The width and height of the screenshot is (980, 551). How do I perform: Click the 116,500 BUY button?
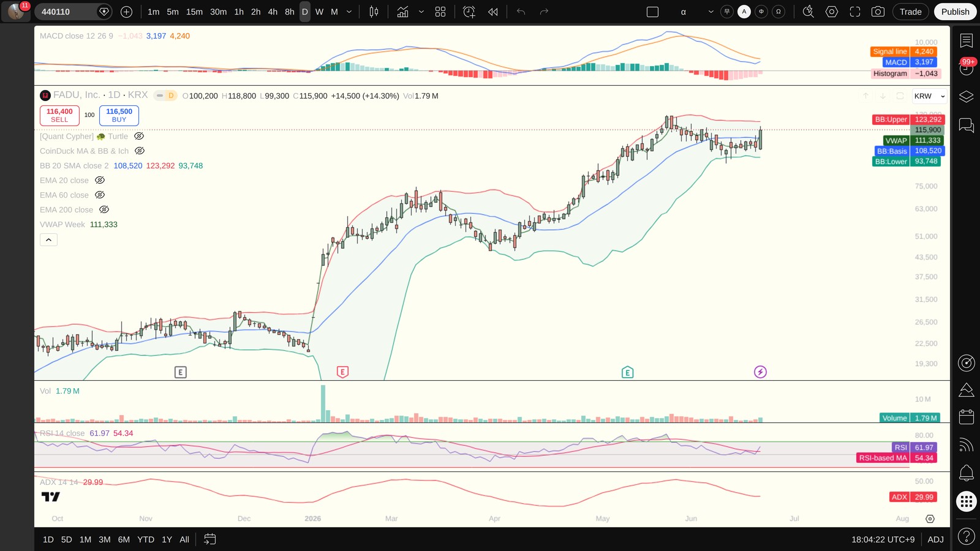pyautogui.click(x=119, y=115)
